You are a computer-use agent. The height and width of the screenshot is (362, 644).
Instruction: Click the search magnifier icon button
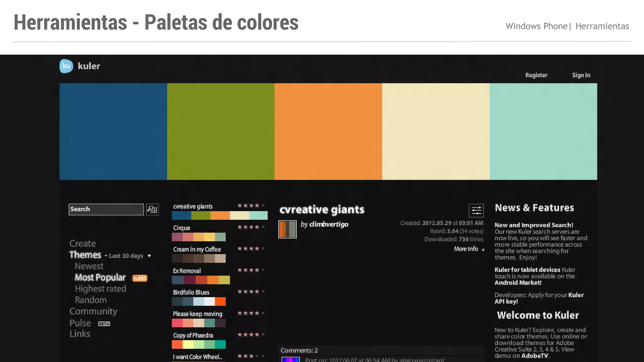pyautogui.click(x=153, y=210)
